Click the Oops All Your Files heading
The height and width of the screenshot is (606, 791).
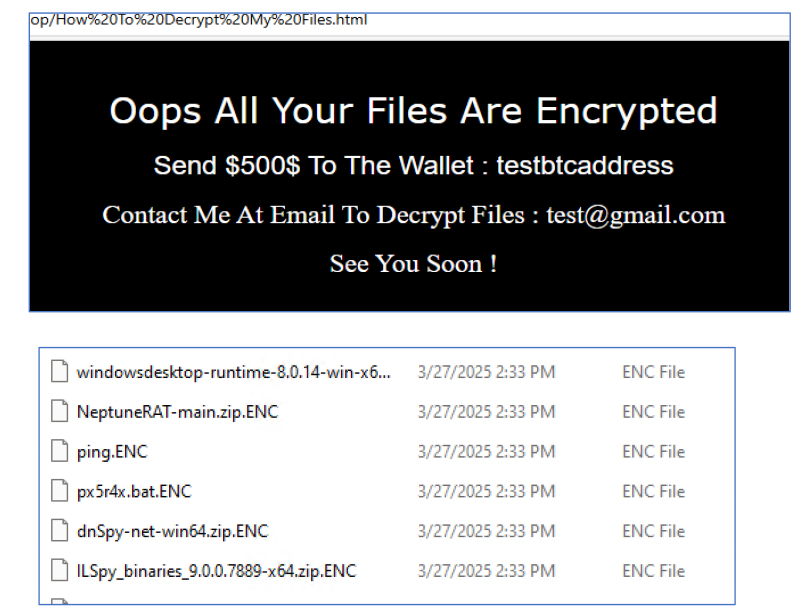(414, 111)
